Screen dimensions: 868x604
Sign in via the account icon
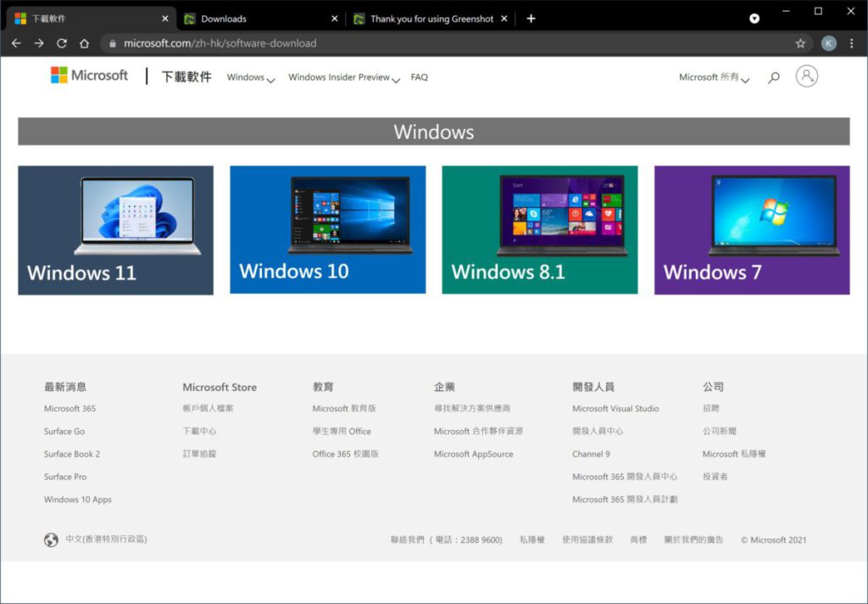807,76
